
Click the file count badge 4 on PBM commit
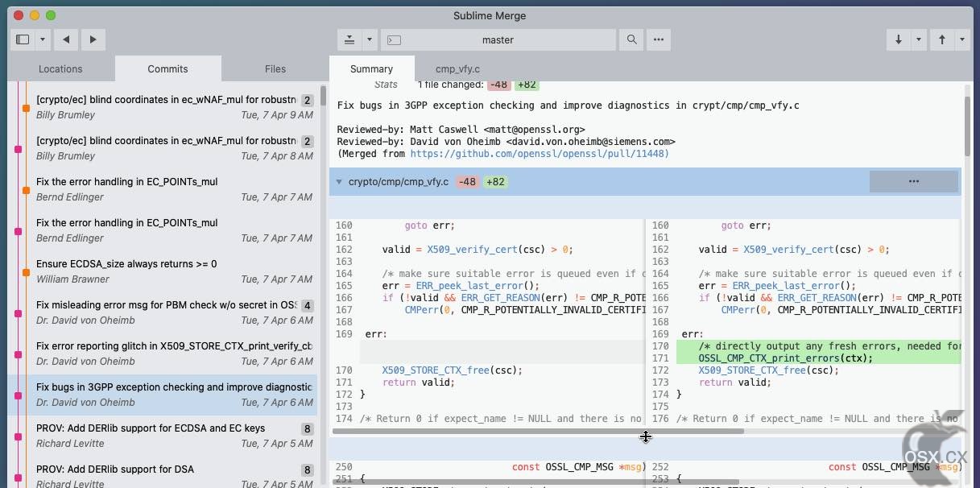coord(307,306)
